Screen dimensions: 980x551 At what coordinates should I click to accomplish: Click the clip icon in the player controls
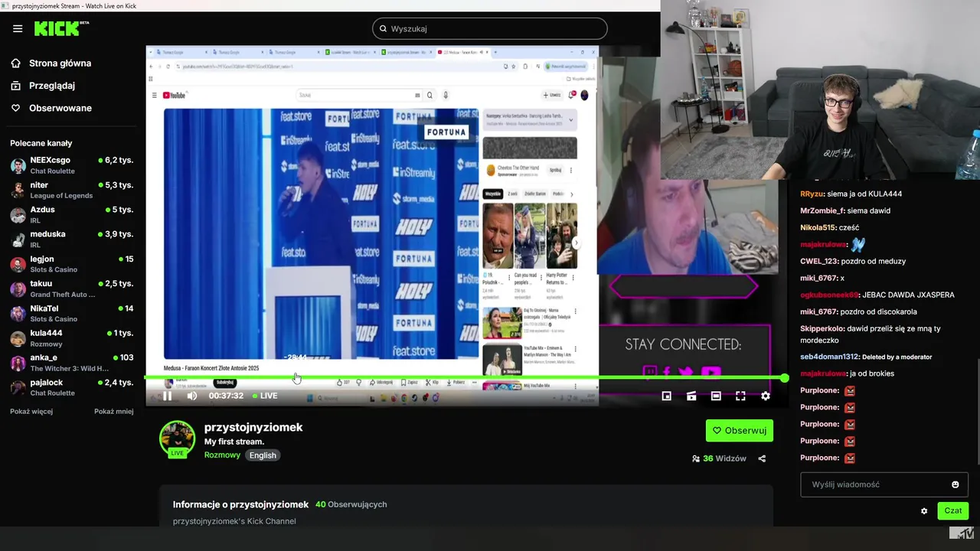point(691,396)
